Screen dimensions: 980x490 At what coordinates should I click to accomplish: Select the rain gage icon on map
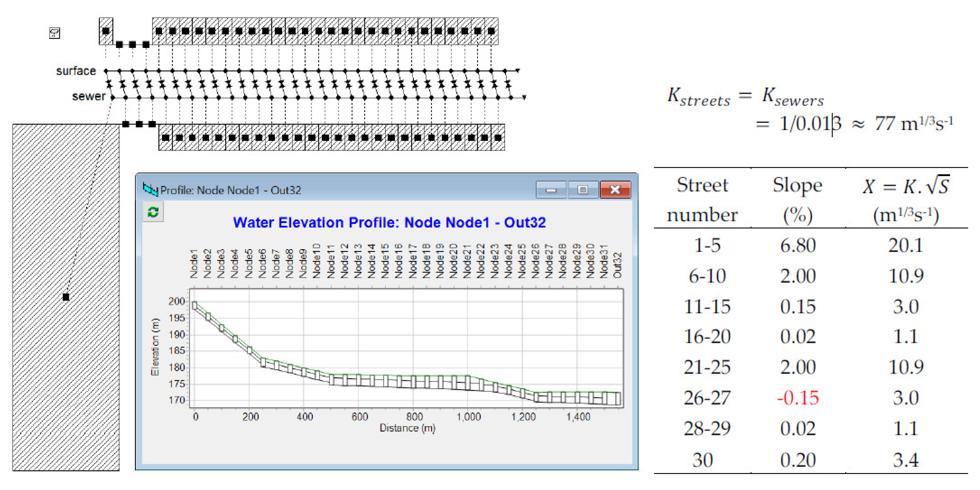tap(55, 33)
